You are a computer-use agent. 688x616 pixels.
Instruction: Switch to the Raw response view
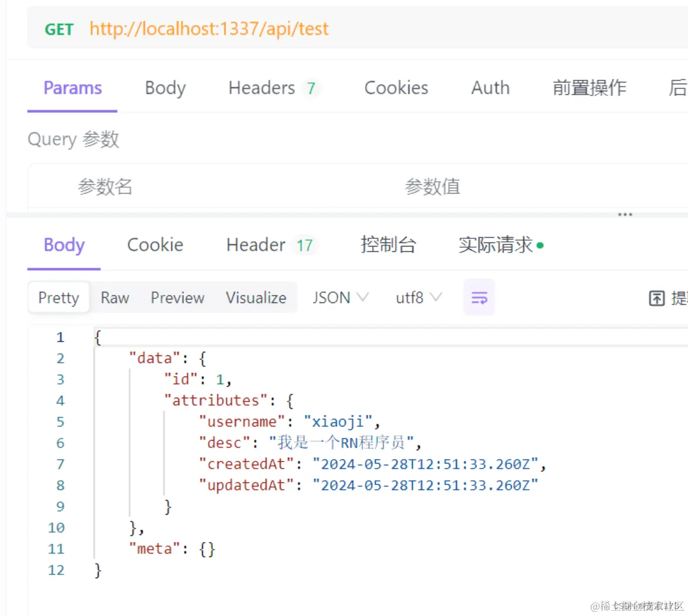tap(114, 298)
